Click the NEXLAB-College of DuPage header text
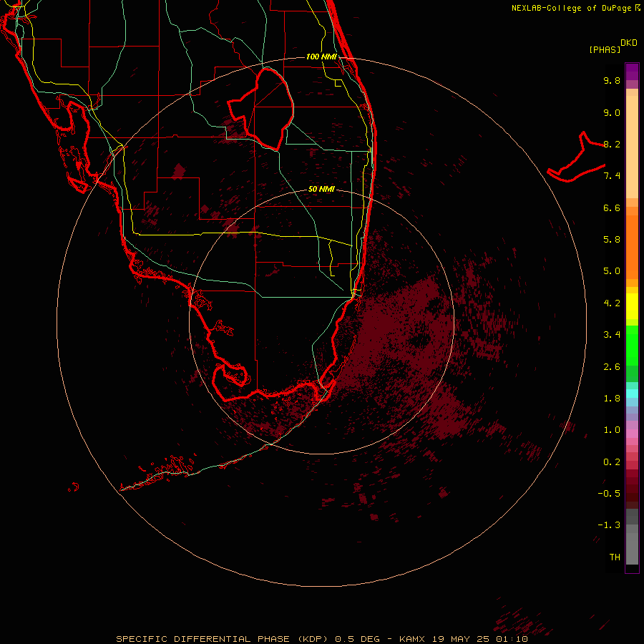Image resolution: width=644 pixels, height=644 pixels. tap(571, 8)
